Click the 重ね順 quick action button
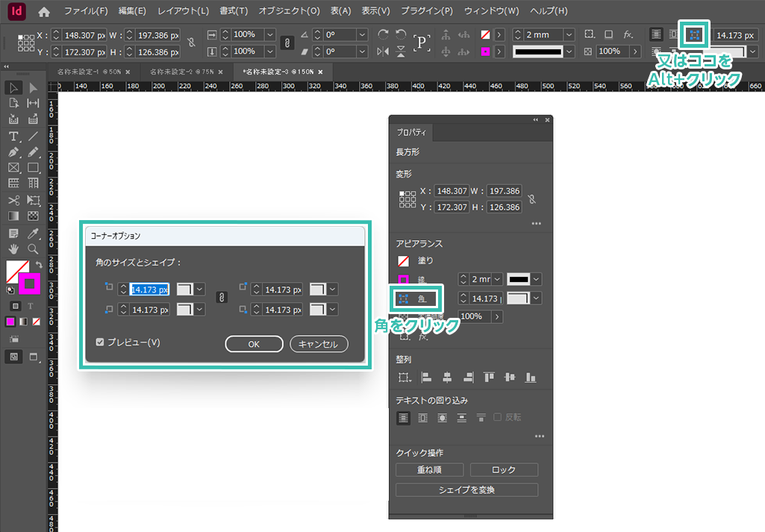This screenshot has height=532, width=765. 429,469
